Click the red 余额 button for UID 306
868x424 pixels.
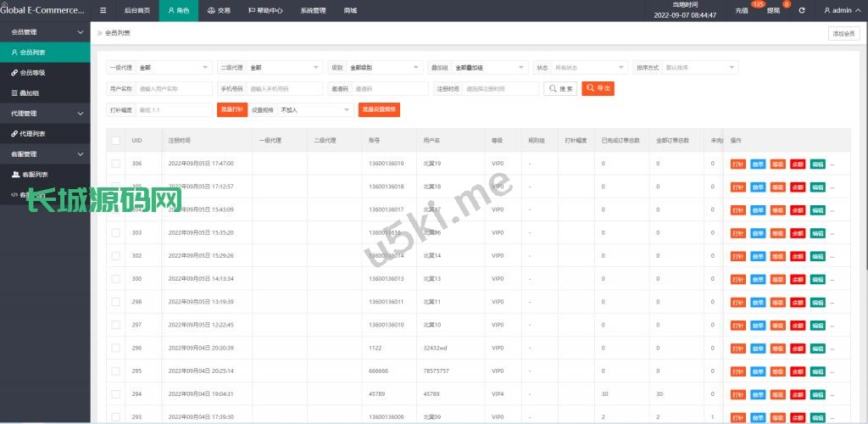click(797, 164)
